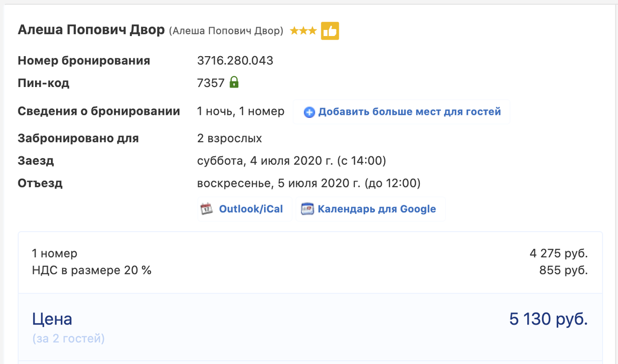Open "Календарь для Google" link
Viewport: 618px width, 364px height.
[x=377, y=209]
